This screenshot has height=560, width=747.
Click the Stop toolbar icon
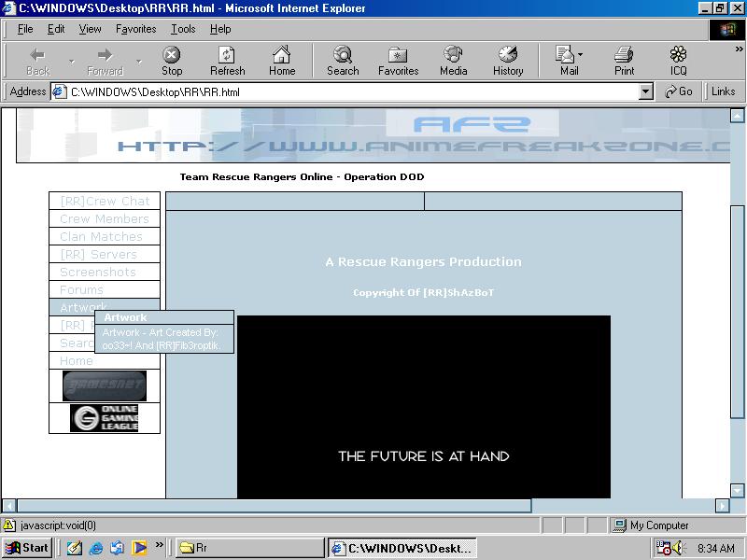(x=172, y=61)
